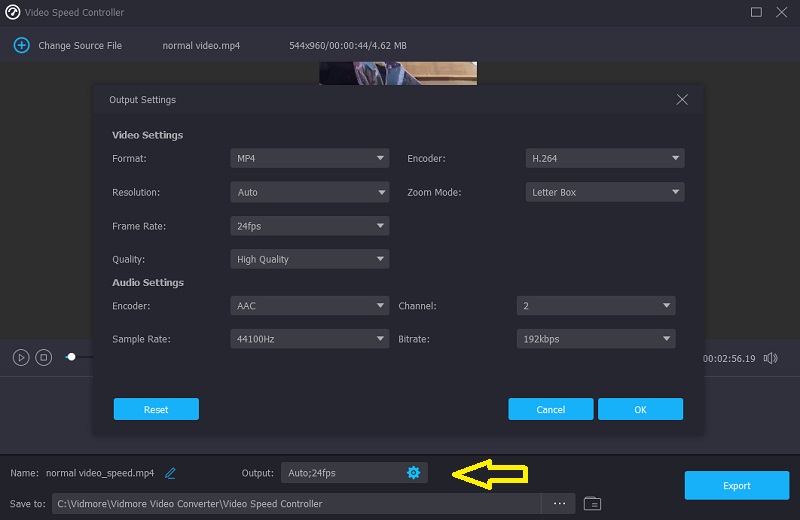Click the Export button
This screenshot has width=800, height=520.
[x=736, y=486]
